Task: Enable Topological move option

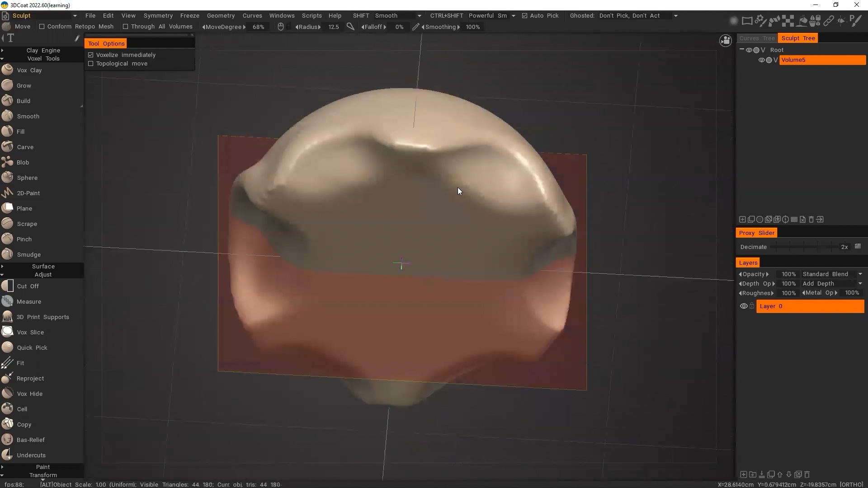Action: click(x=91, y=64)
